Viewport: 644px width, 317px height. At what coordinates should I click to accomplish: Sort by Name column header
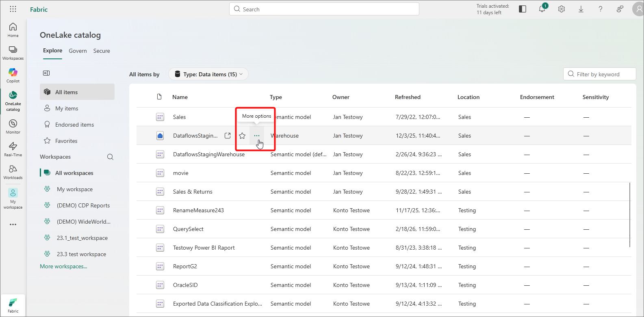[180, 97]
